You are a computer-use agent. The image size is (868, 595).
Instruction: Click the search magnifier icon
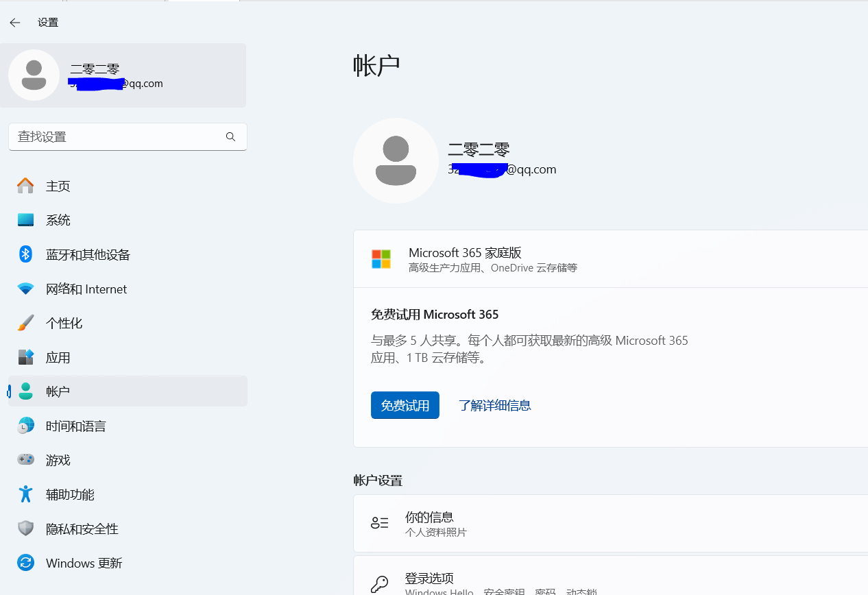(230, 137)
